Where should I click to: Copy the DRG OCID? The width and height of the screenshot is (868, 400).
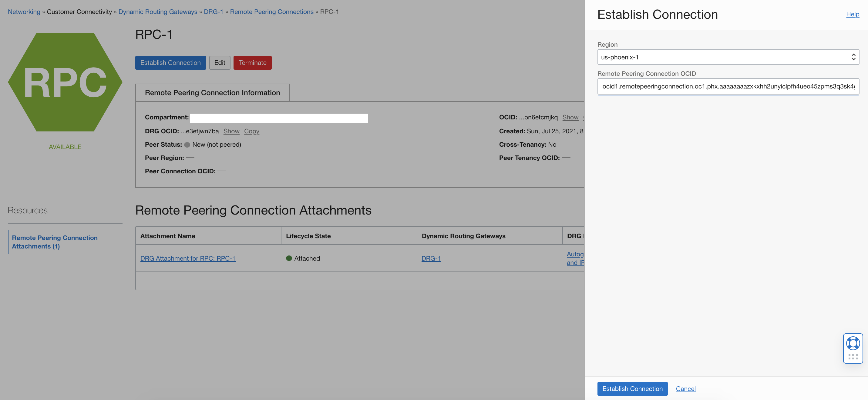click(x=251, y=131)
